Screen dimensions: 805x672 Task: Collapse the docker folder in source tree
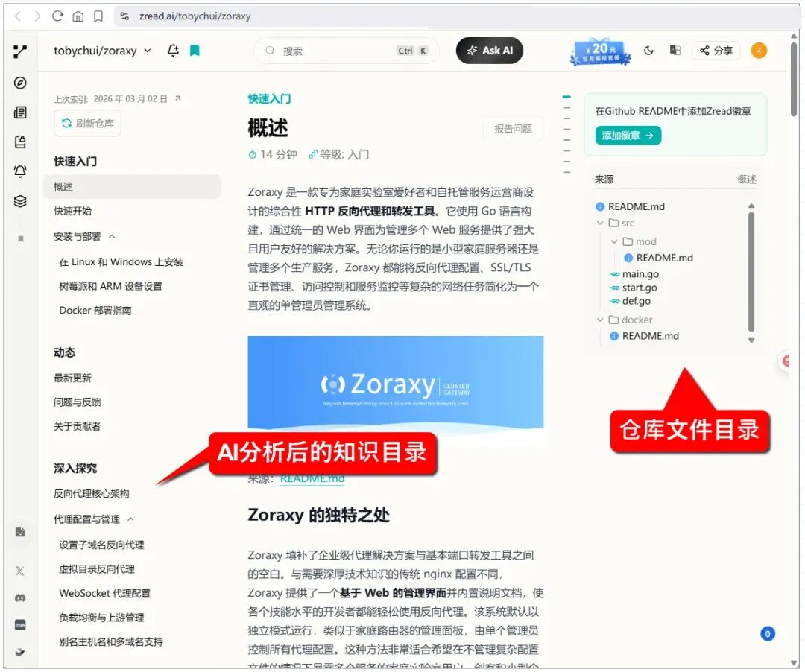600,320
